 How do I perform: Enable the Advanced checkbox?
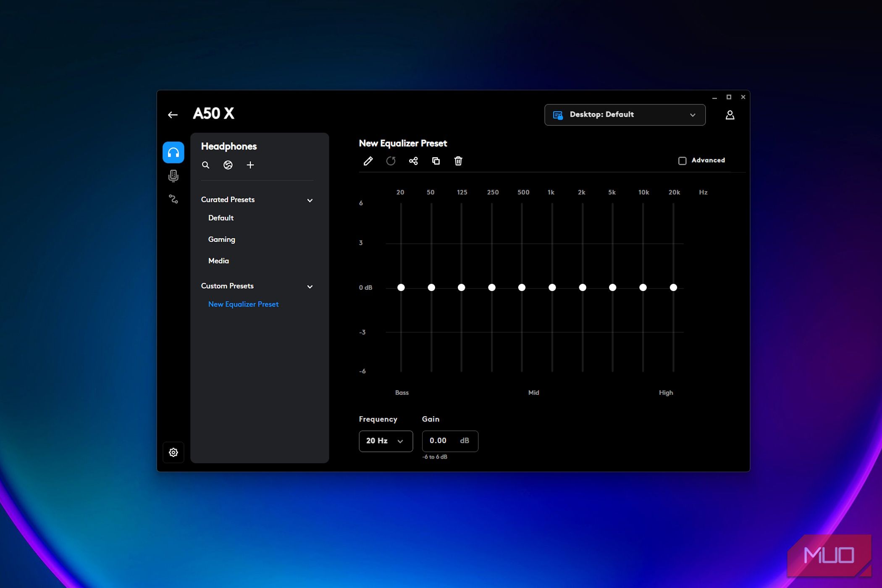(682, 161)
